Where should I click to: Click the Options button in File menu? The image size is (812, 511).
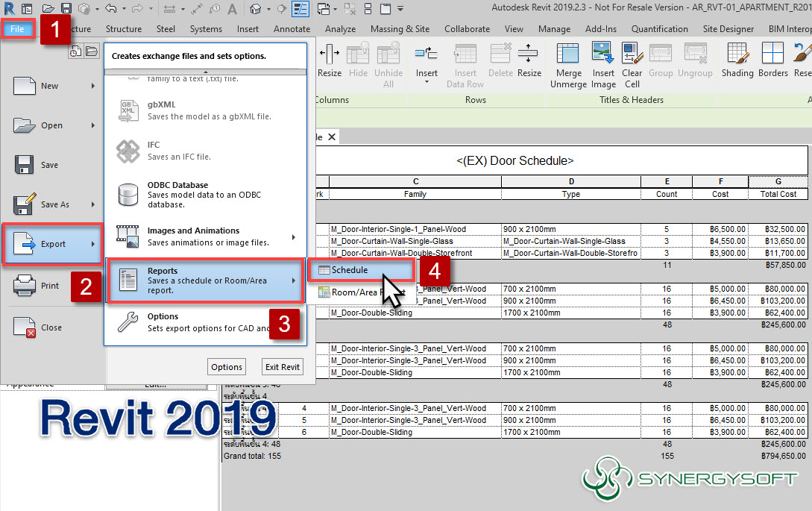pos(226,366)
